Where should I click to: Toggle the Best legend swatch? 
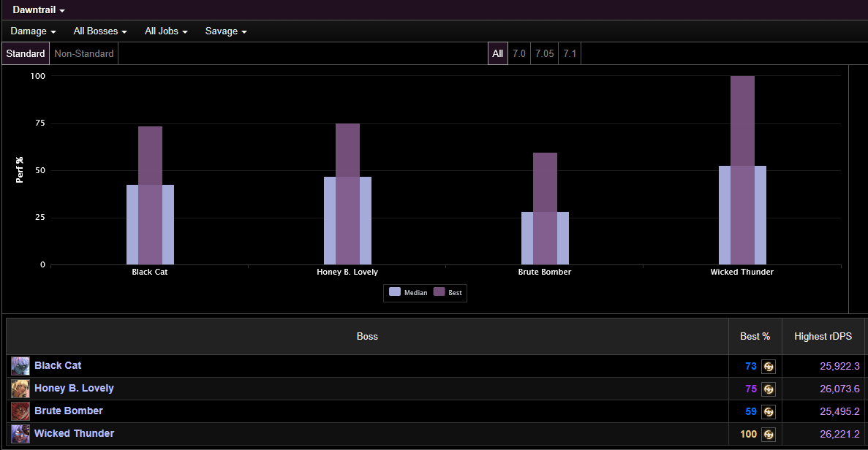[x=439, y=292]
